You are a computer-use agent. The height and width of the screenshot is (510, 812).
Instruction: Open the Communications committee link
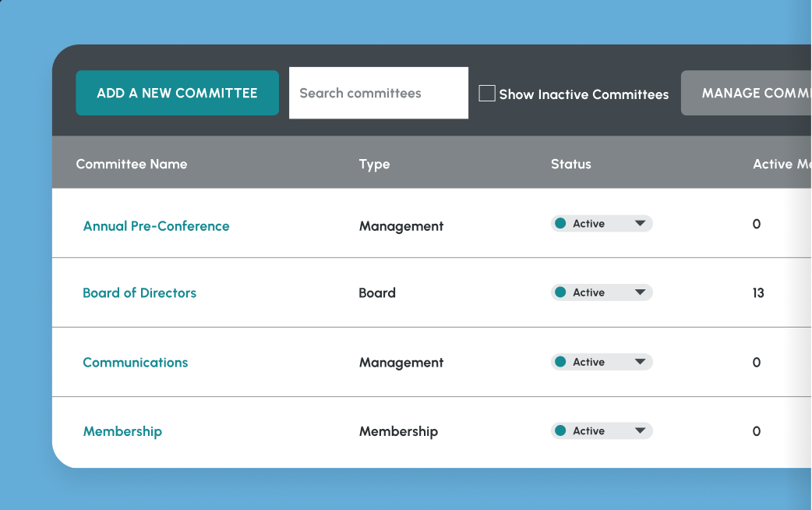[x=135, y=363]
